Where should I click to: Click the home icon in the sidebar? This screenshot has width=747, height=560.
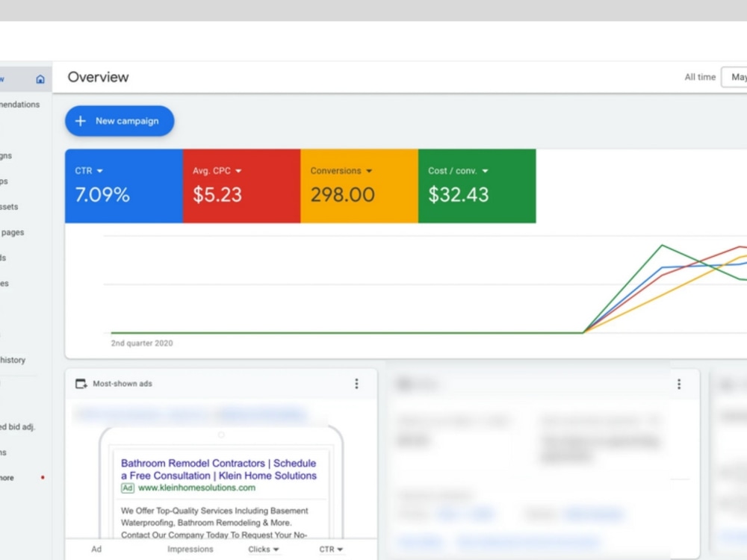[40, 79]
